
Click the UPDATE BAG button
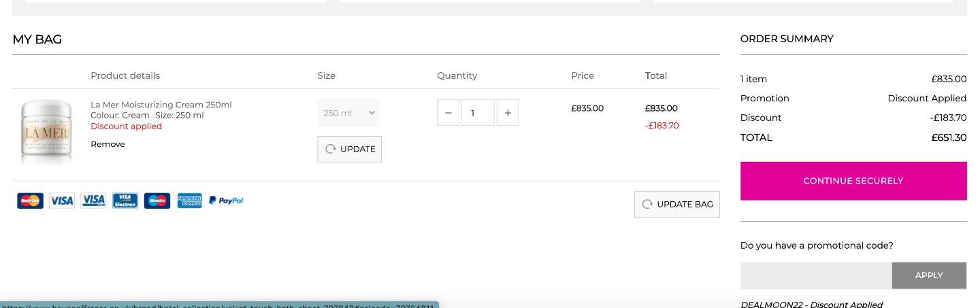pyautogui.click(x=677, y=204)
